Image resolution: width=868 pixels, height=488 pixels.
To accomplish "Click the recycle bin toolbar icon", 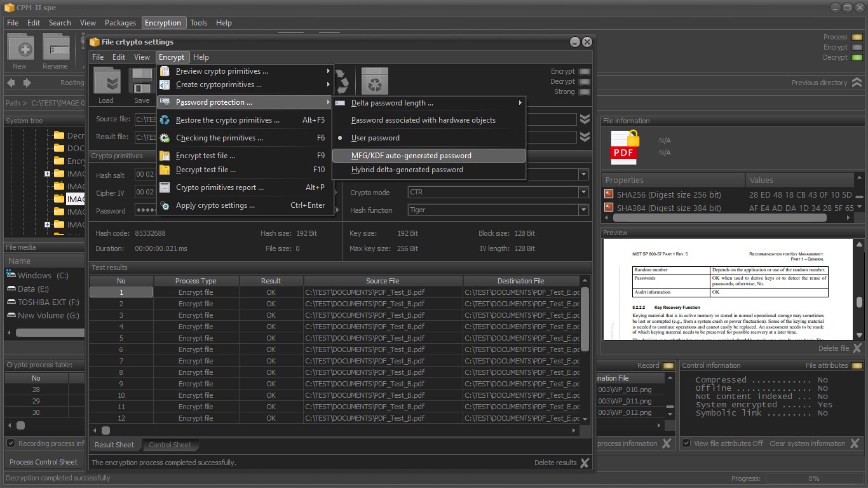I will (374, 81).
